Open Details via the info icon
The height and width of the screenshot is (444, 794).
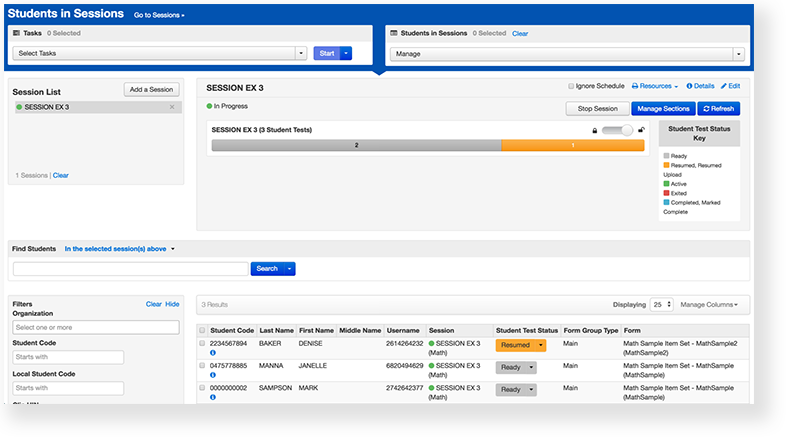[x=688, y=87]
